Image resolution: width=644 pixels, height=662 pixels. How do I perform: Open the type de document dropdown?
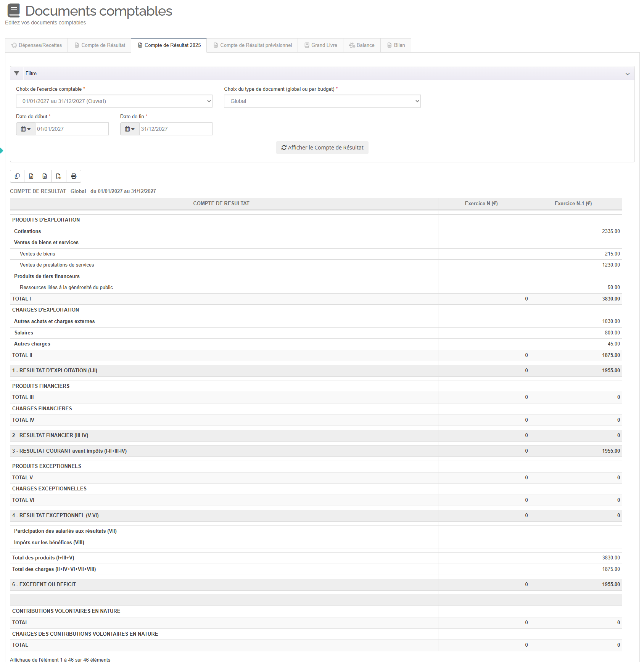click(322, 101)
